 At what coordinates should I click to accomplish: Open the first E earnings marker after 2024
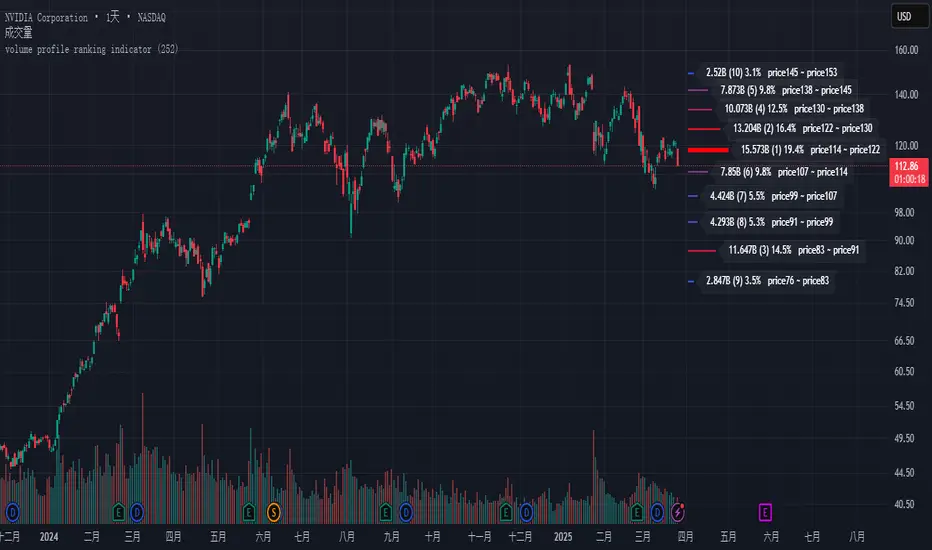pyautogui.click(x=119, y=512)
